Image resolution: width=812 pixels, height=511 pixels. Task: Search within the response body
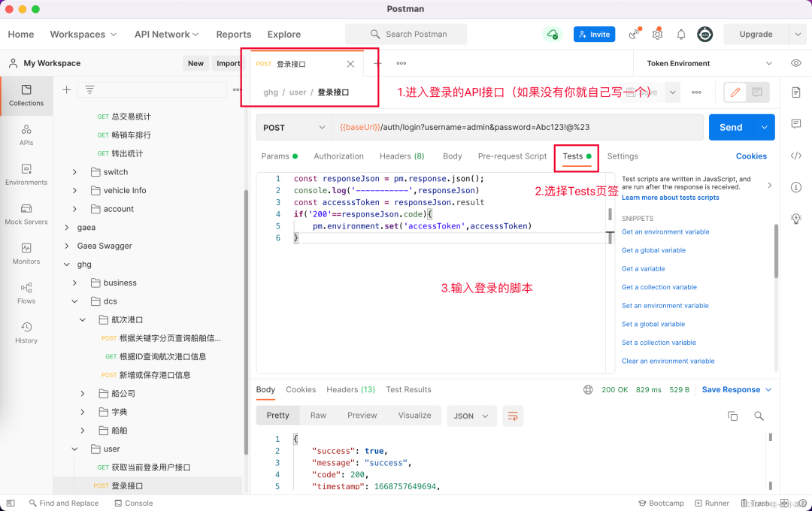[x=759, y=416]
